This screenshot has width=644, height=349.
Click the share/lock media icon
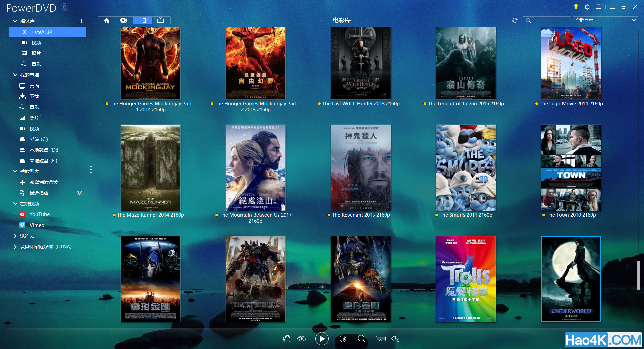point(287,339)
